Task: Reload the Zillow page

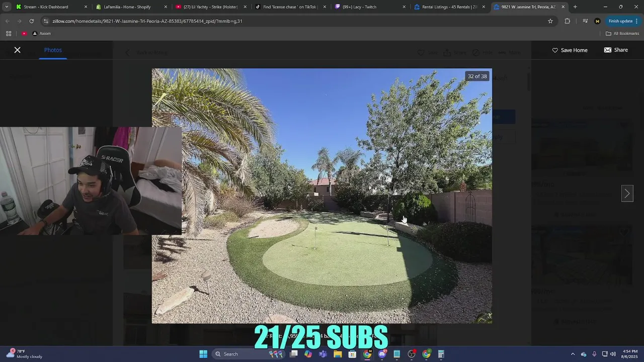Action: pyautogui.click(x=31, y=21)
